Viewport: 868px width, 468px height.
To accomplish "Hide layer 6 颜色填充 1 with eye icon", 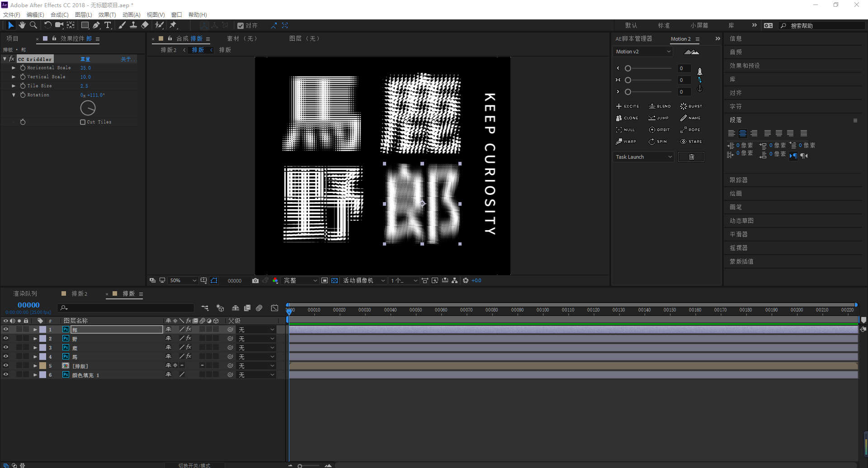I will tap(6, 375).
